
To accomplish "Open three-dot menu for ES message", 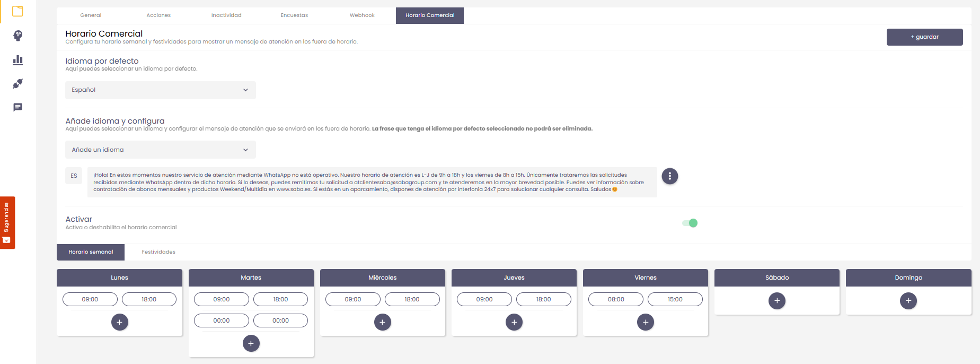I will point(669,176).
